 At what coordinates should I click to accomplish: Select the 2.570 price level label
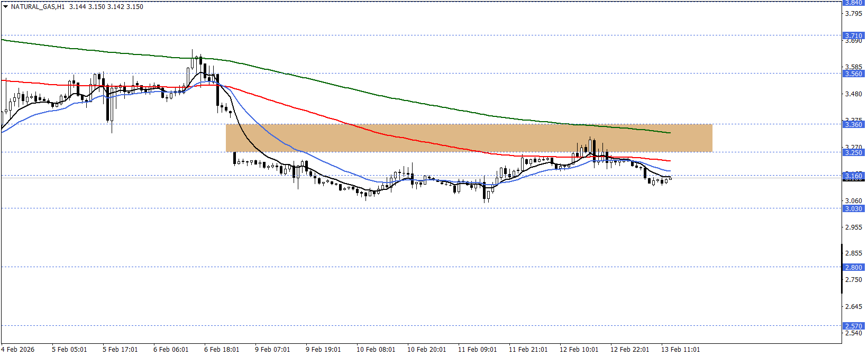pos(853,326)
